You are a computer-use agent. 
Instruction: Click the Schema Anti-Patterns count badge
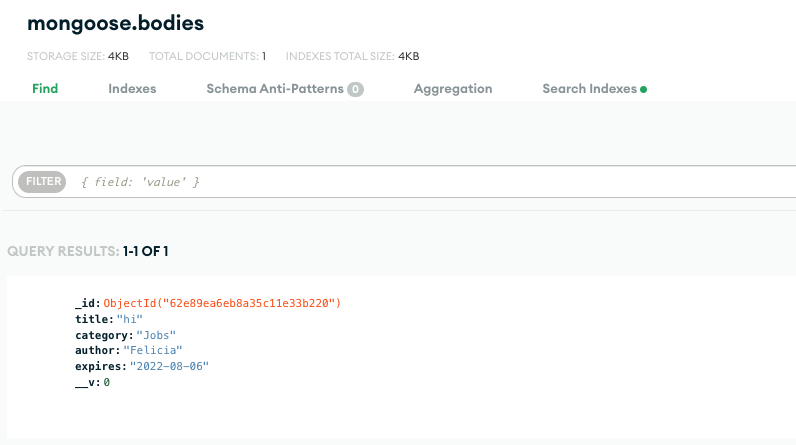point(355,89)
